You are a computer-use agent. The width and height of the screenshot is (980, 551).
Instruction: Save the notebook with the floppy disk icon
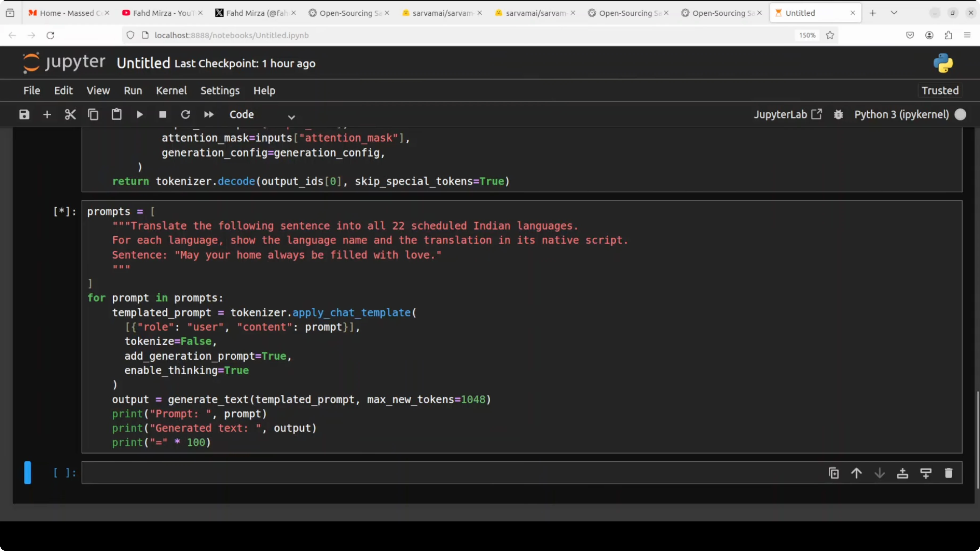click(x=24, y=114)
